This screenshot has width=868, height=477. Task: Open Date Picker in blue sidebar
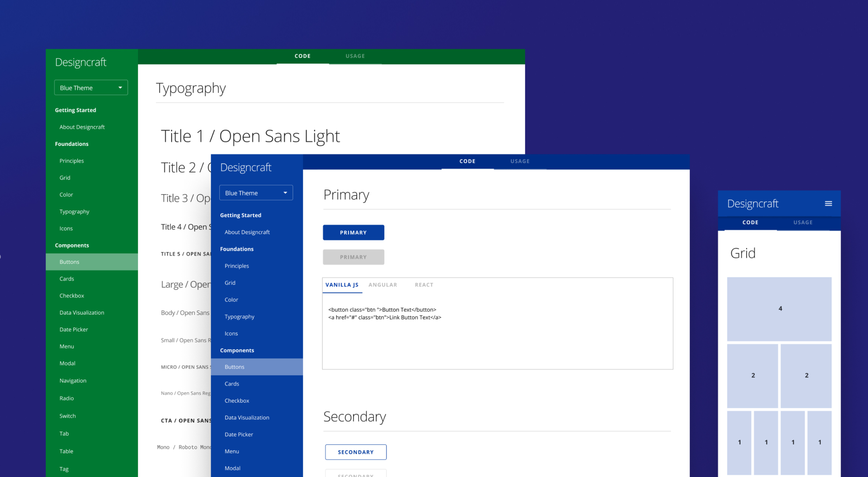239,434
